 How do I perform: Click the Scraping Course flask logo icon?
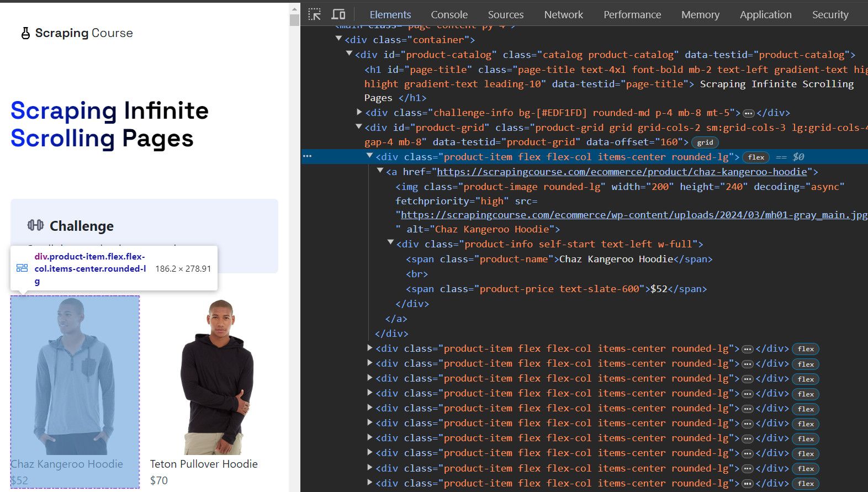pos(25,33)
